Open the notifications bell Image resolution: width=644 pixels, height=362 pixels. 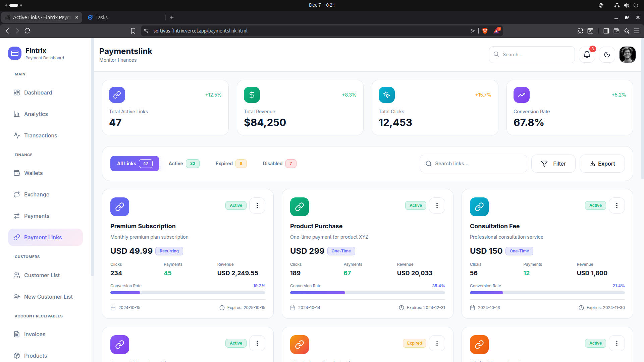click(x=586, y=54)
